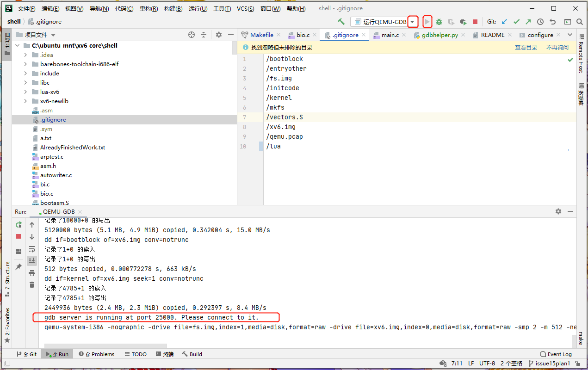Image resolution: width=588 pixels, height=370 pixels.
Task: Open the 构建(B) menu
Action: pyautogui.click(x=173, y=9)
